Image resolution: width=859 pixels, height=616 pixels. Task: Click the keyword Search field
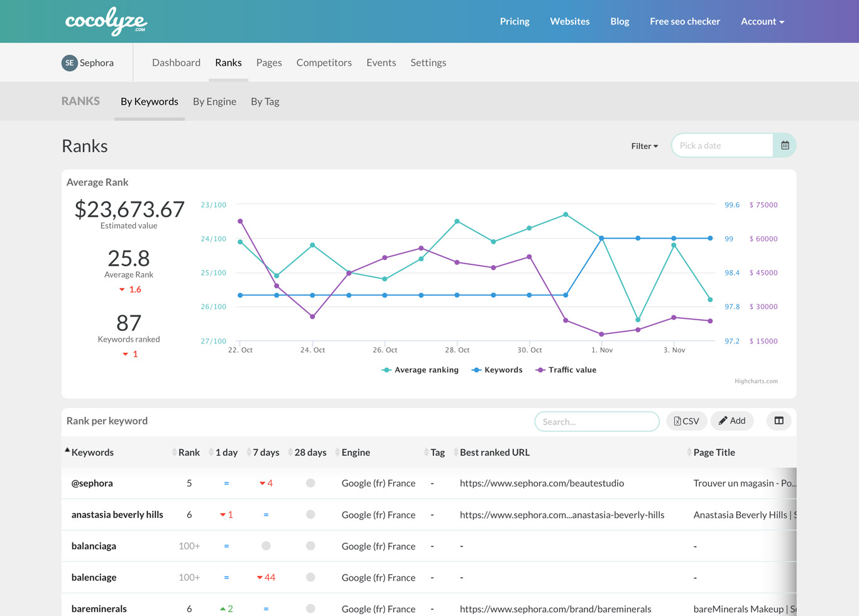pos(597,421)
